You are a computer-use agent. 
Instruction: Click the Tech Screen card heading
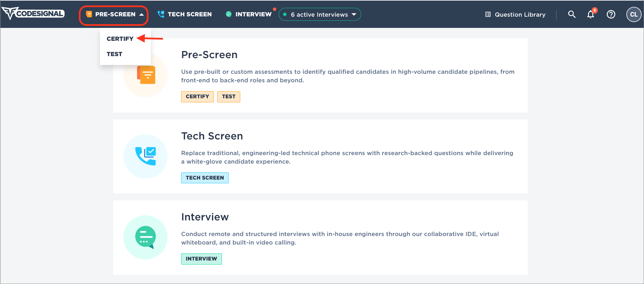pos(212,136)
